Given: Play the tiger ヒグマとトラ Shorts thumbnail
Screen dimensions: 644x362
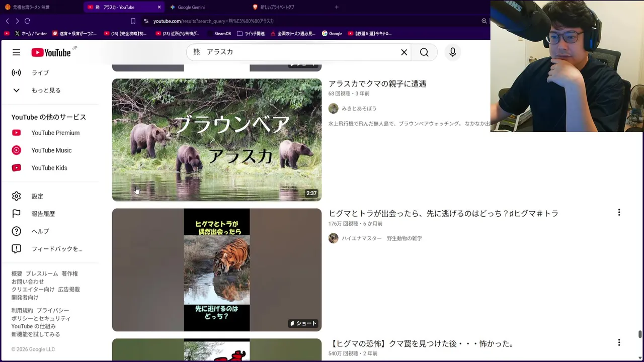Looking at the screenshot, I should pyautogui.click(x=217, y=270).
